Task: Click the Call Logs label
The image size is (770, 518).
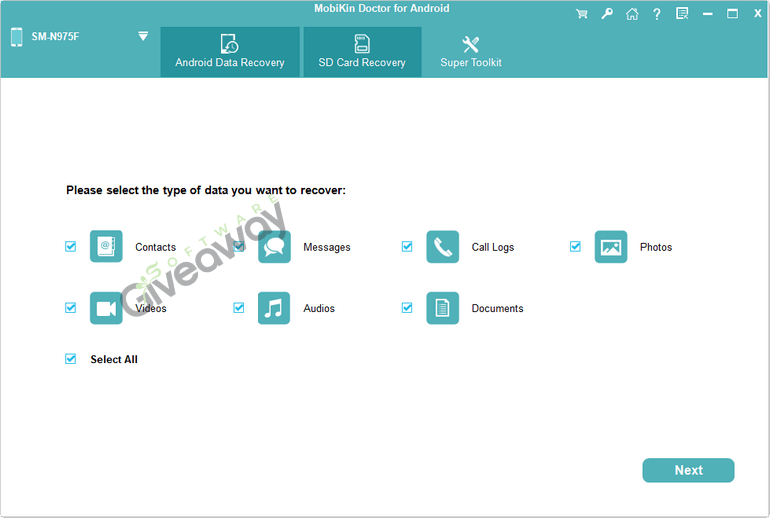Action: (x=493, y=247)
